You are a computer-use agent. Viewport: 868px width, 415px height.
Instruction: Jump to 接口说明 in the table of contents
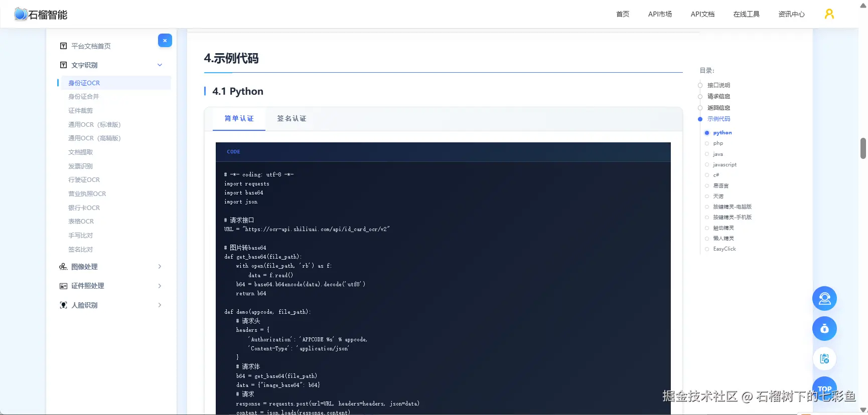(718, 85)
